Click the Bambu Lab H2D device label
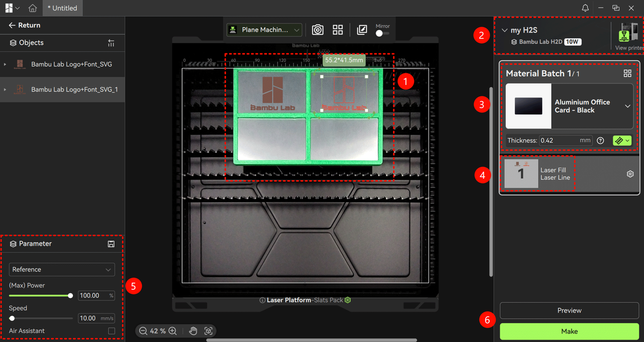This screenshot has width=644, height=342. tap(541, 42)
